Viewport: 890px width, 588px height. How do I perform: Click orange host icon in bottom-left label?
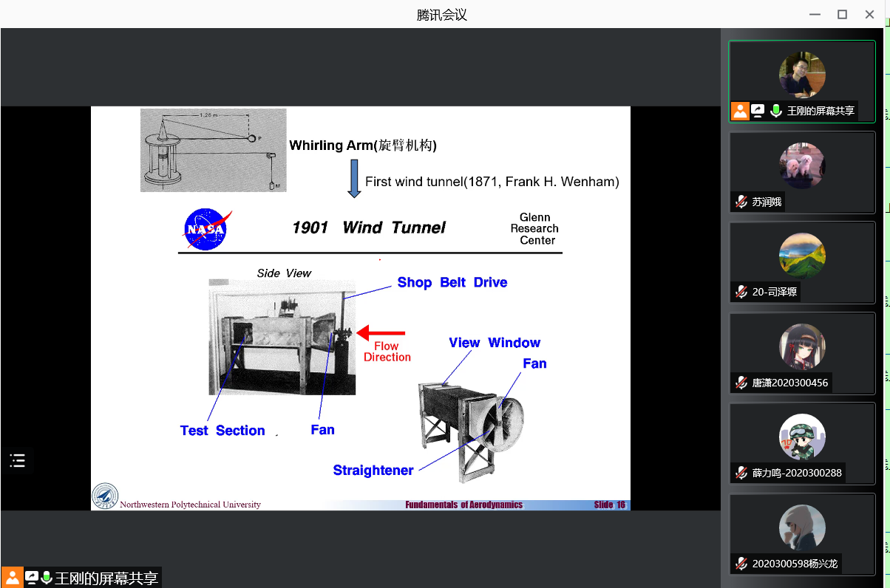12,578
